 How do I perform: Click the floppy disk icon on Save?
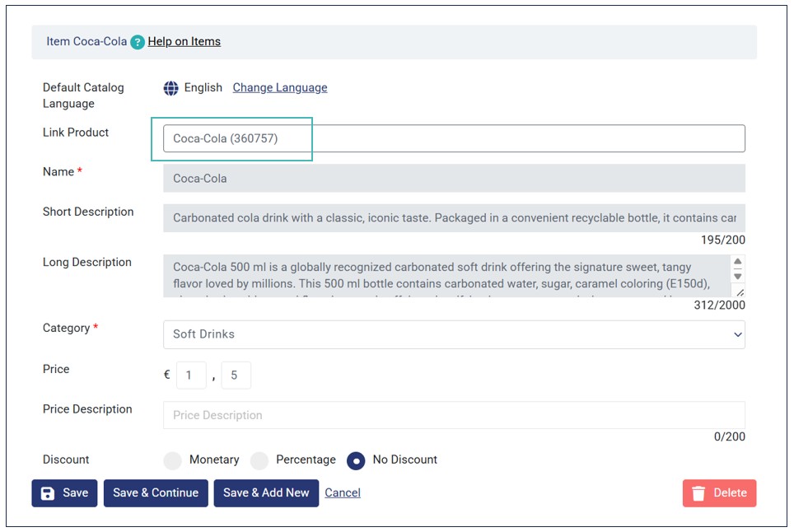click(x=48, y=493)
